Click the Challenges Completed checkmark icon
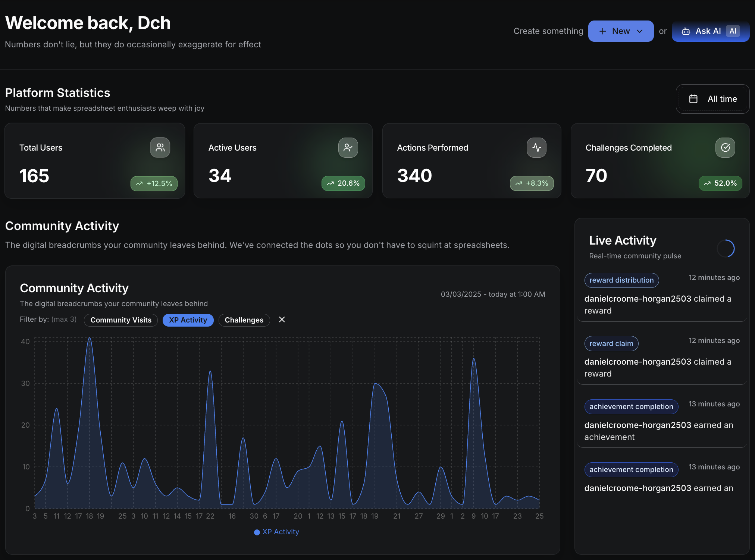755x560 pixels. click(725, 148)
